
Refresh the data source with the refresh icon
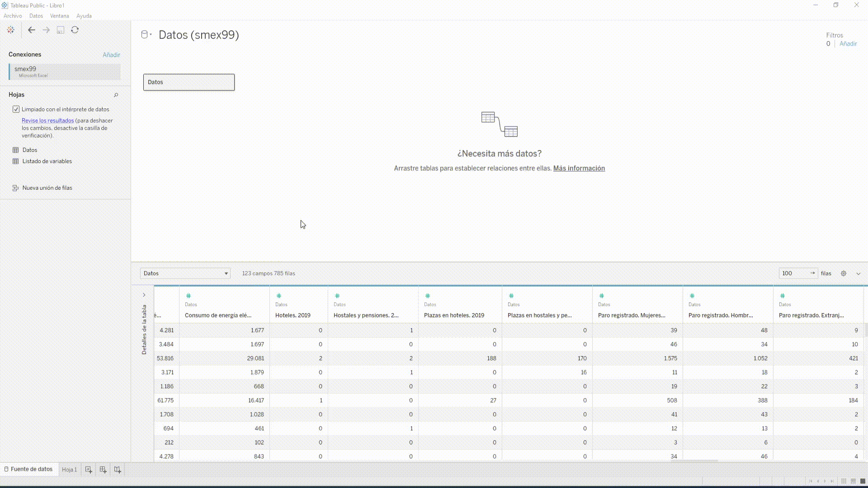[75, 30]
